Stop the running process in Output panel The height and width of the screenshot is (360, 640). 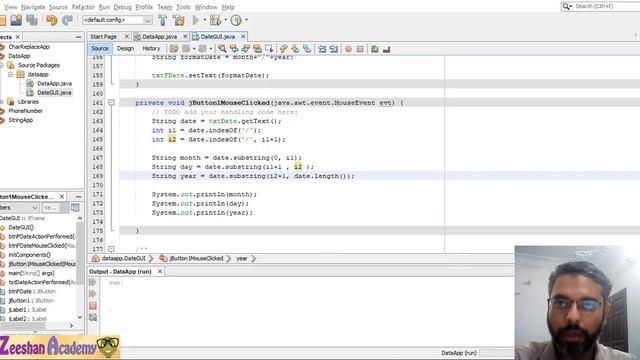click(93, 306)
